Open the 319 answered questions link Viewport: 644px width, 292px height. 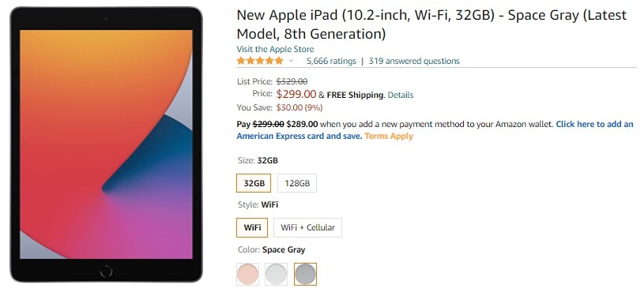coord(414,61)
